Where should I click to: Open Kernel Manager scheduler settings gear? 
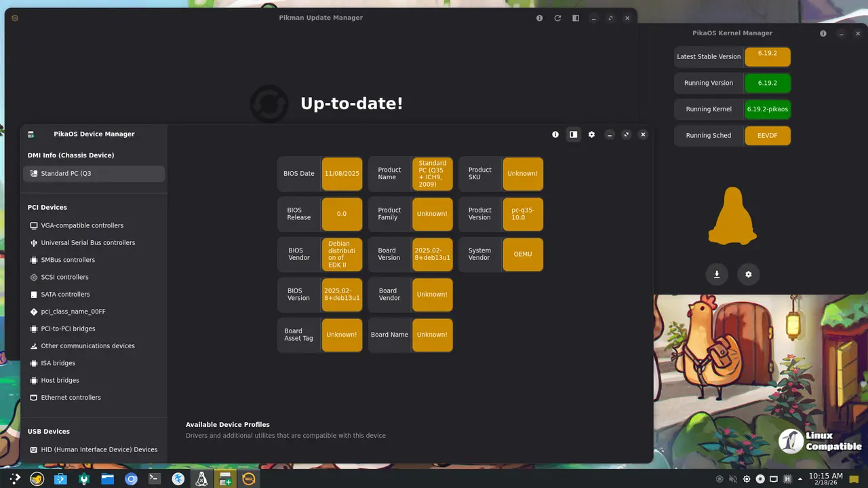pyautogui.click(x=749, y=274)
